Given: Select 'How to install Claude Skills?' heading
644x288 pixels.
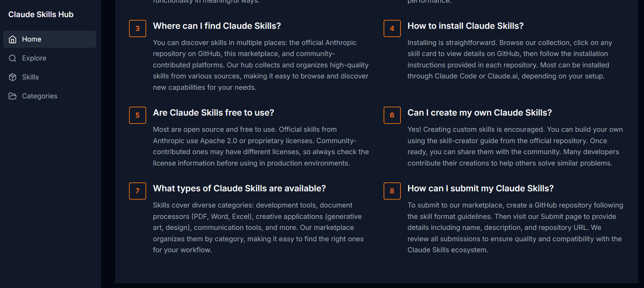Looking at the screenshot, I should (465, 26).
